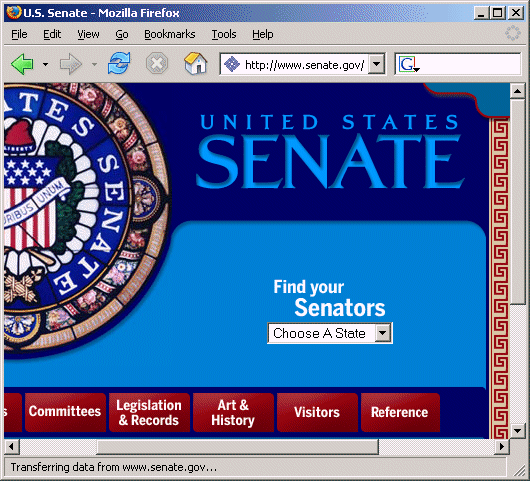Click the Stop loading icon

pos(157,63)
